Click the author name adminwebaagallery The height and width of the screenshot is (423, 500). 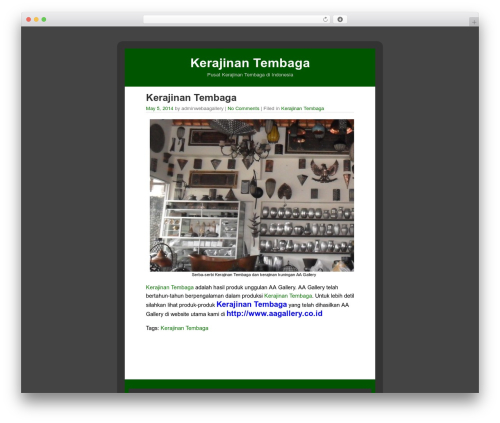tap(202, 108)
